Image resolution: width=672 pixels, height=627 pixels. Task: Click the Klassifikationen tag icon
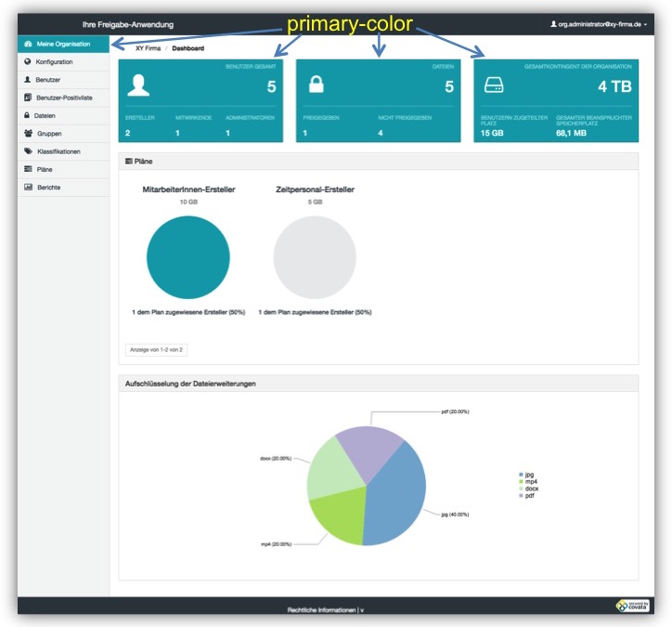pos(28,151)
